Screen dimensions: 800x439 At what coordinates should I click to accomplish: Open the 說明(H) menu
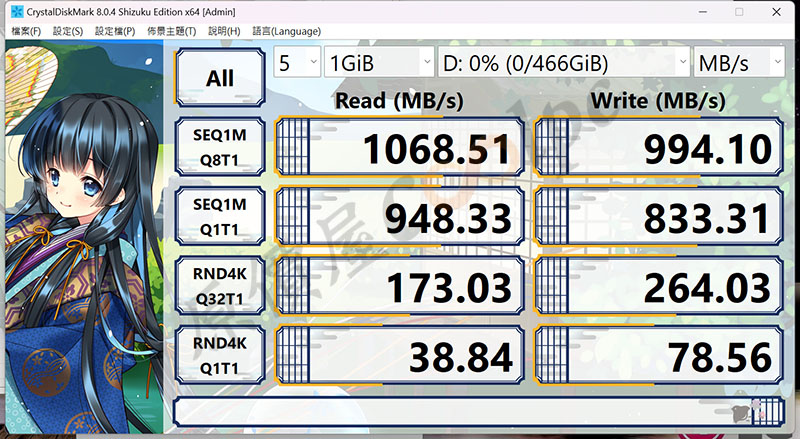click(x=224, y=31)
